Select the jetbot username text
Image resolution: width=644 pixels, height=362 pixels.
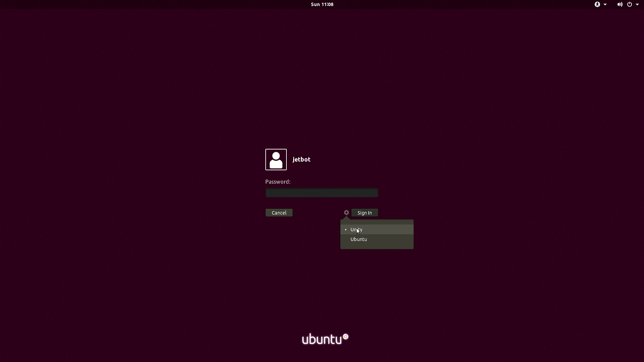click(301, 160)
